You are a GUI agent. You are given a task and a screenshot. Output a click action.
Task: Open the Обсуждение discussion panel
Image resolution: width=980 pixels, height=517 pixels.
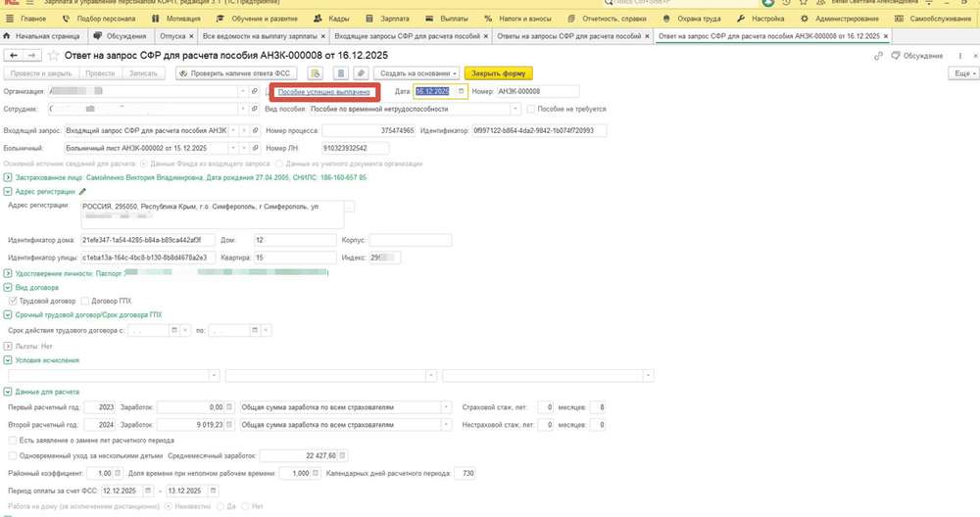pos(917,56)
